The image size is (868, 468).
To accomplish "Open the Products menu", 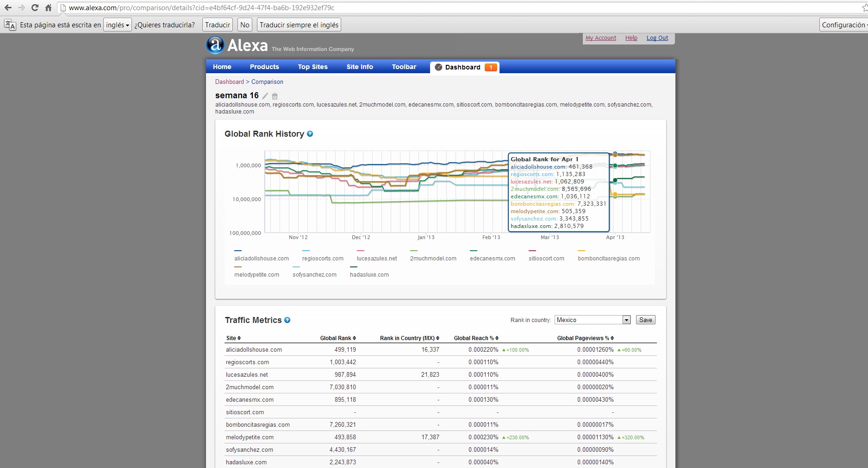I will click(x=264, y=67).
